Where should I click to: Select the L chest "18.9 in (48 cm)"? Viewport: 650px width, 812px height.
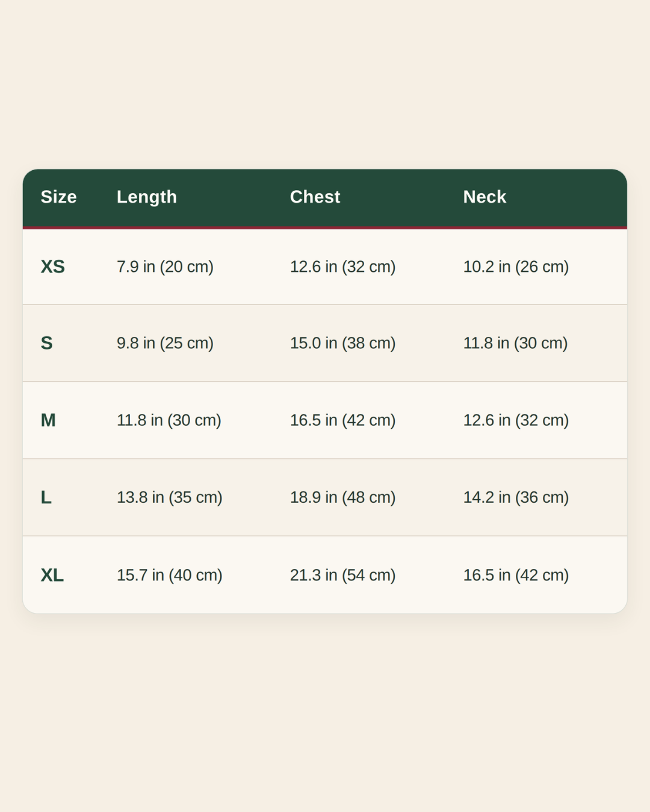(342, 497)
